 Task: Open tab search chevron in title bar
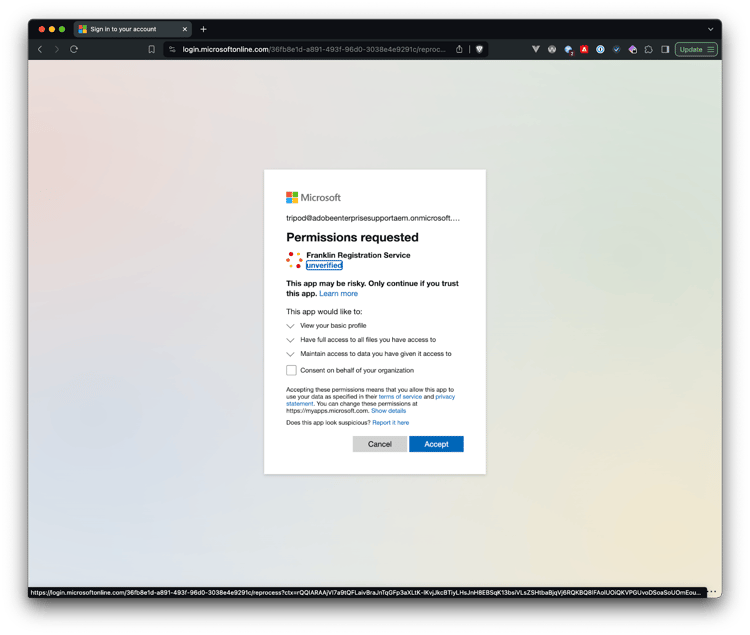[x=711, y=29]
